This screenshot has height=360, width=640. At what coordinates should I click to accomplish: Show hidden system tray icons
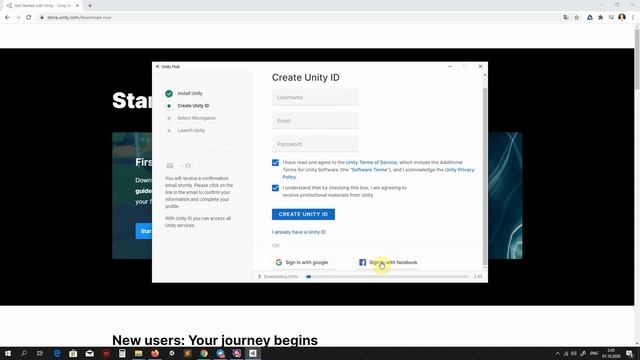click(557, 353)
